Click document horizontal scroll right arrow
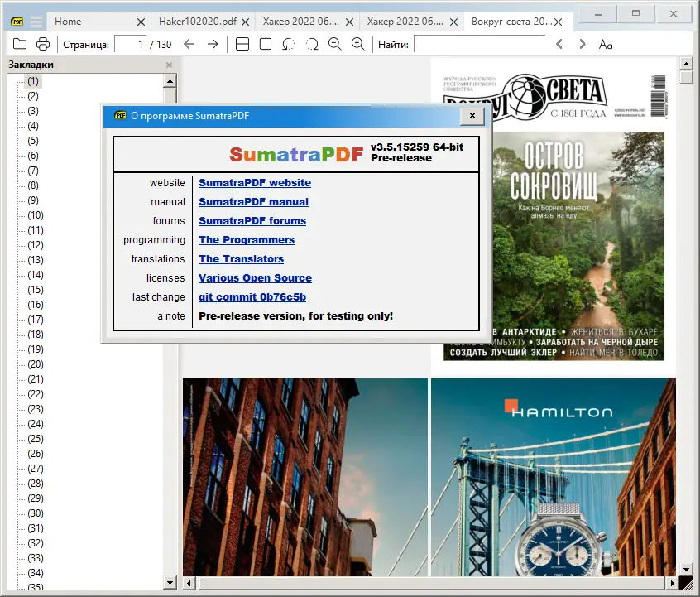The image size is (700, 597). click(672, 583)
